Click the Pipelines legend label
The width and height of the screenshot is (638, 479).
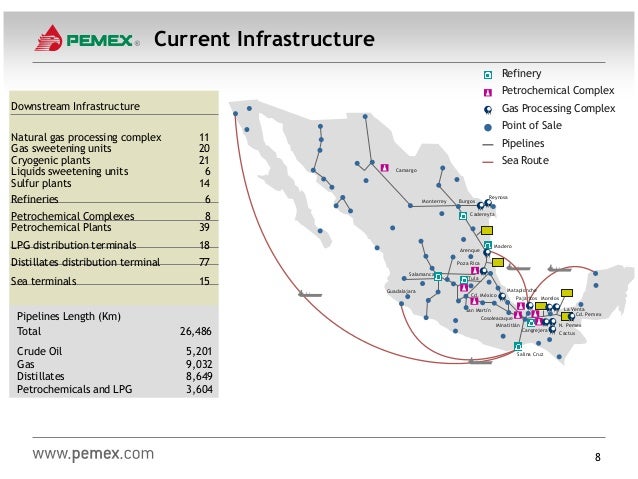click(523, 143)
